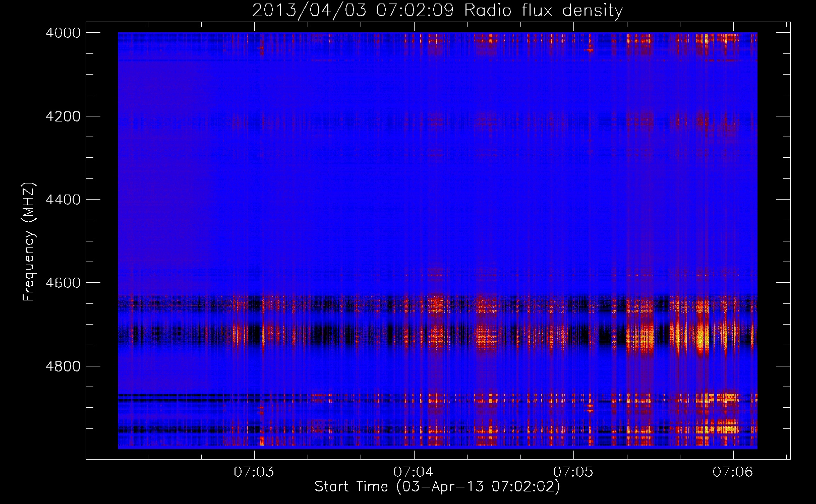Click the 'Start Time (03-Apr-13 07:02:02)' label
This screenshot has width=816, height=504.
(437, 487)
